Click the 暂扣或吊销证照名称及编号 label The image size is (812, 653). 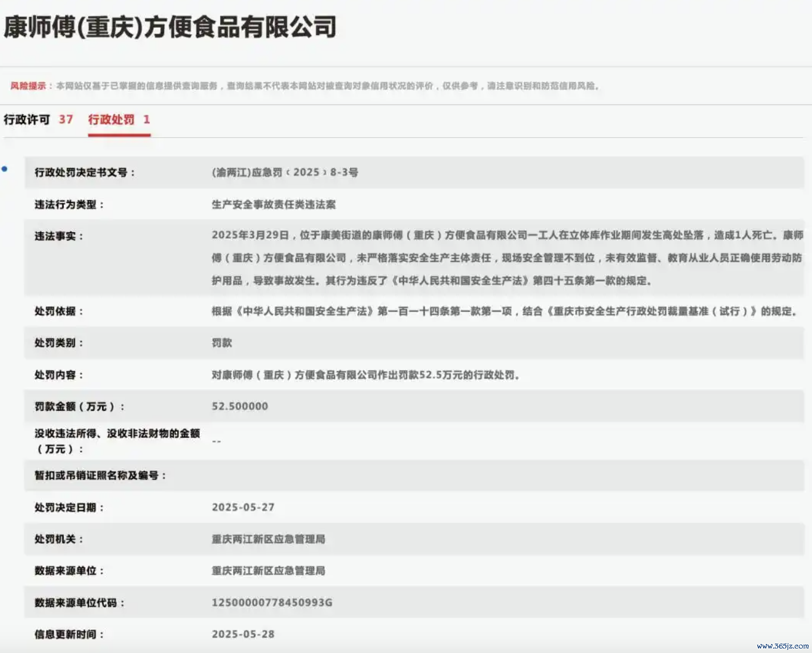tap(100, 476)
